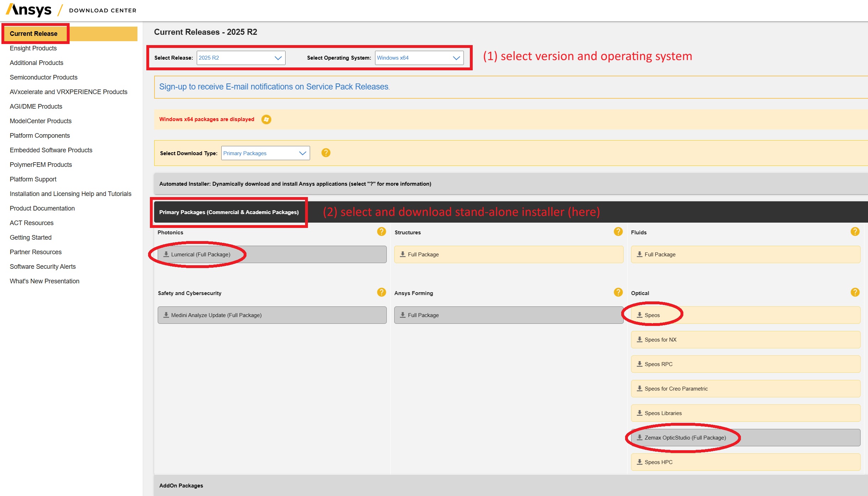
Task: Click the Windows icon beside packages notice
Action: coord(266,119)
